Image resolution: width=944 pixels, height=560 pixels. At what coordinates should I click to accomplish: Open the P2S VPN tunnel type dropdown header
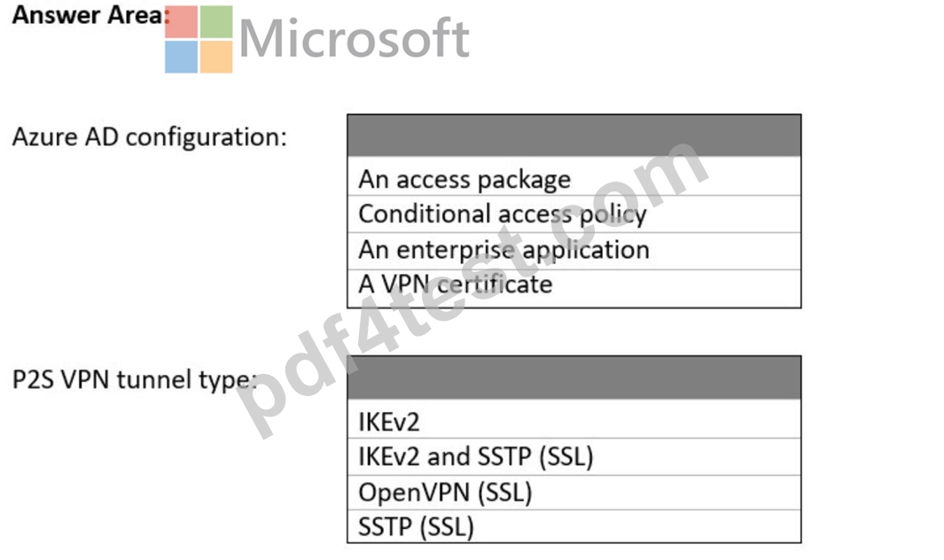point(573,377)
